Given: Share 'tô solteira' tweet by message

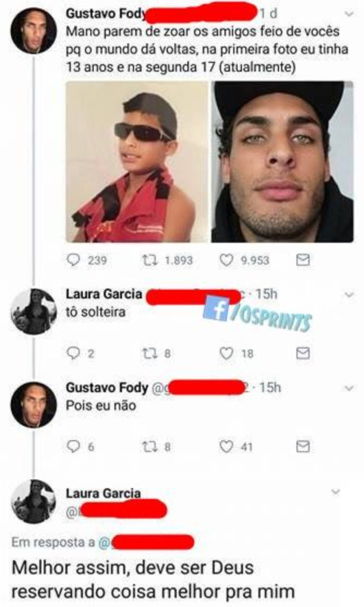Looking at the screenshot, I should 303,353.
